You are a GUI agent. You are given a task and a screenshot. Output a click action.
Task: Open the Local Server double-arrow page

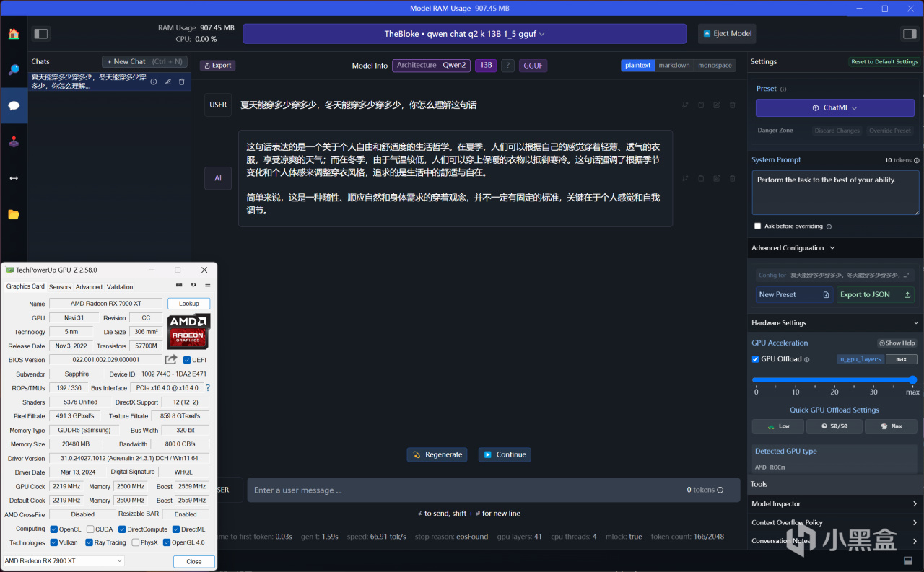tap(14, 177)
